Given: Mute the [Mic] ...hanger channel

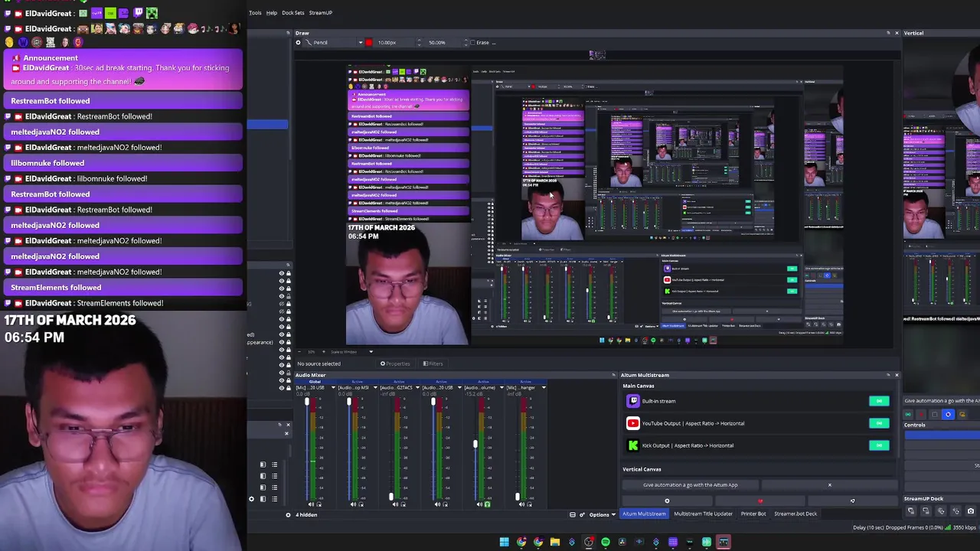Looking at the screenshot, I should (521, 504).
